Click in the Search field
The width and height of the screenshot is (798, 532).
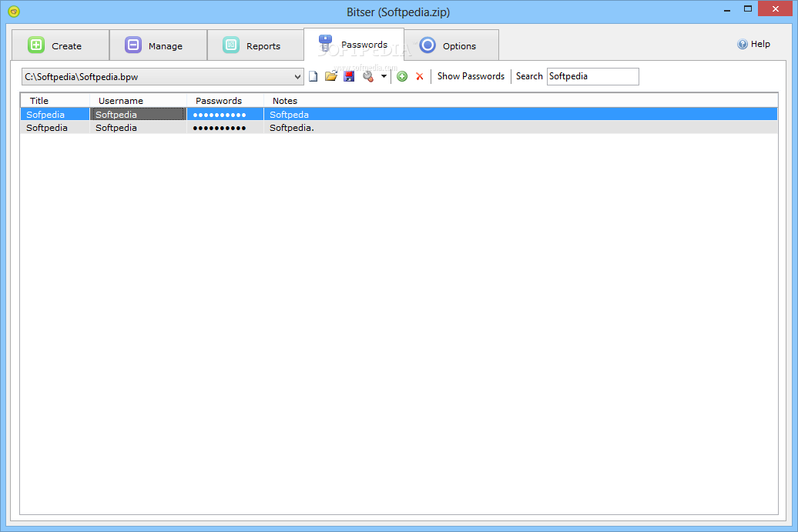pos(592,76)
